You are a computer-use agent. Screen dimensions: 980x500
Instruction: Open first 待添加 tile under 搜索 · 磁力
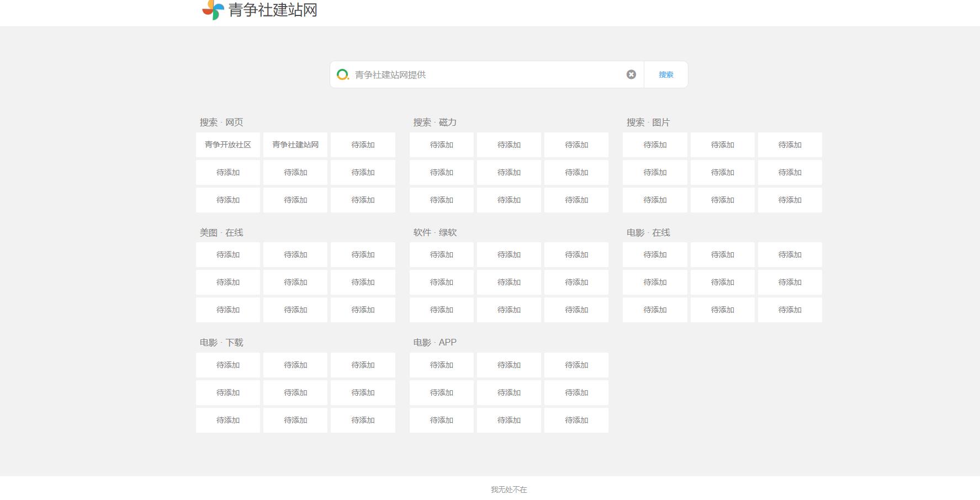(x=442, y=145)
